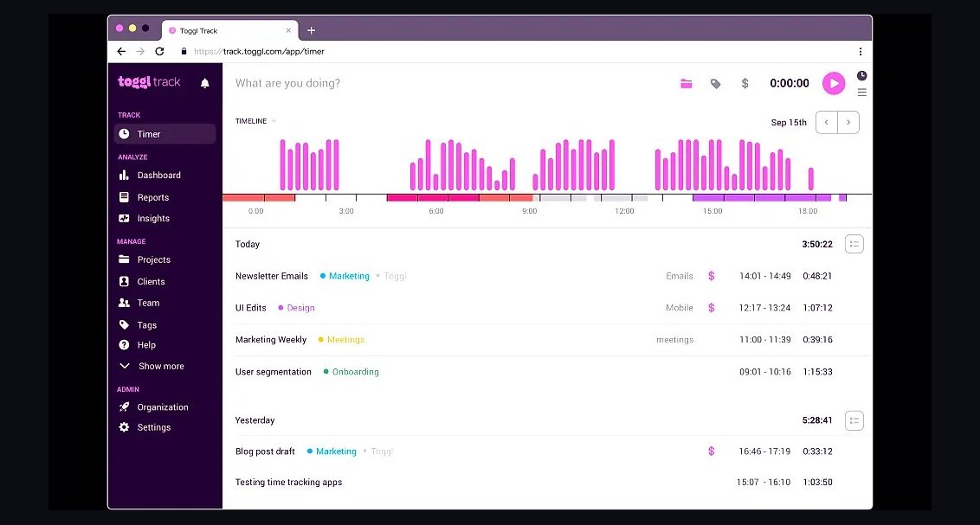Click the Design project label

point(300,308)
